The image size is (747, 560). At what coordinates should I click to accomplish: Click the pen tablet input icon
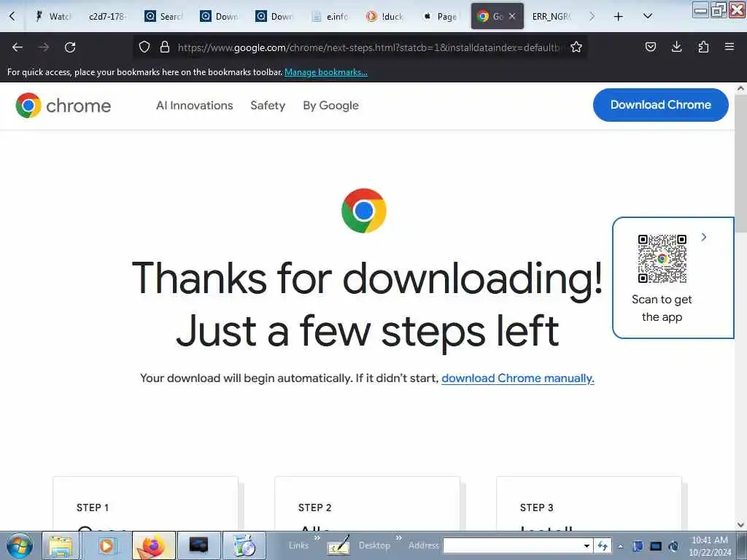click(x=338, y=545)
